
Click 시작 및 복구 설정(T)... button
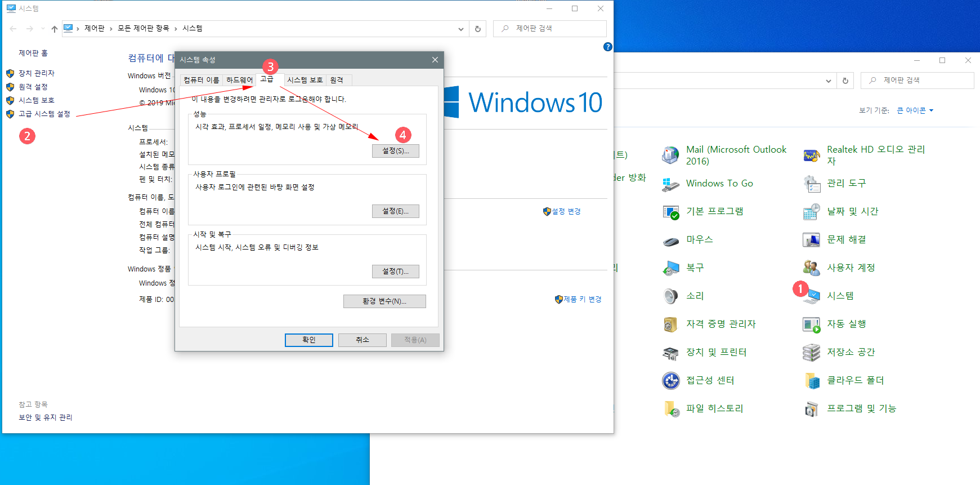396,272
